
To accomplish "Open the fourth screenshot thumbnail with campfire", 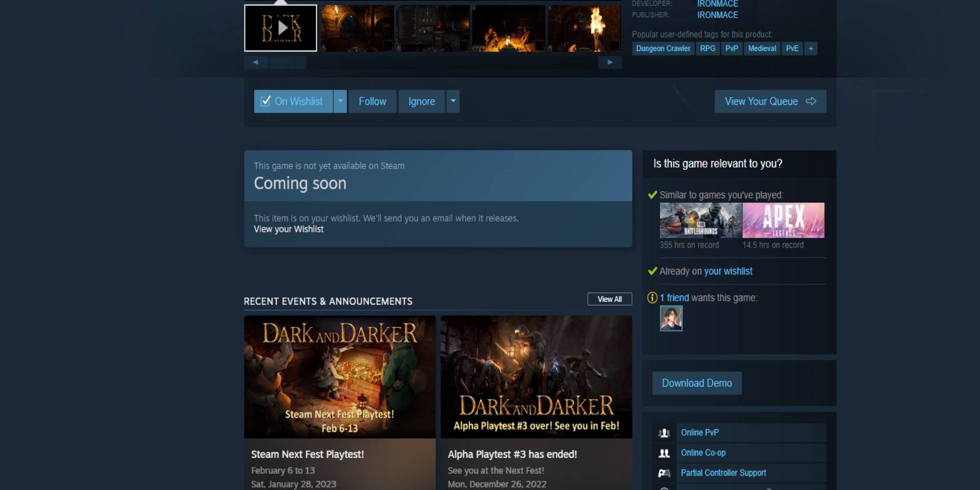I will pos(509,28).
